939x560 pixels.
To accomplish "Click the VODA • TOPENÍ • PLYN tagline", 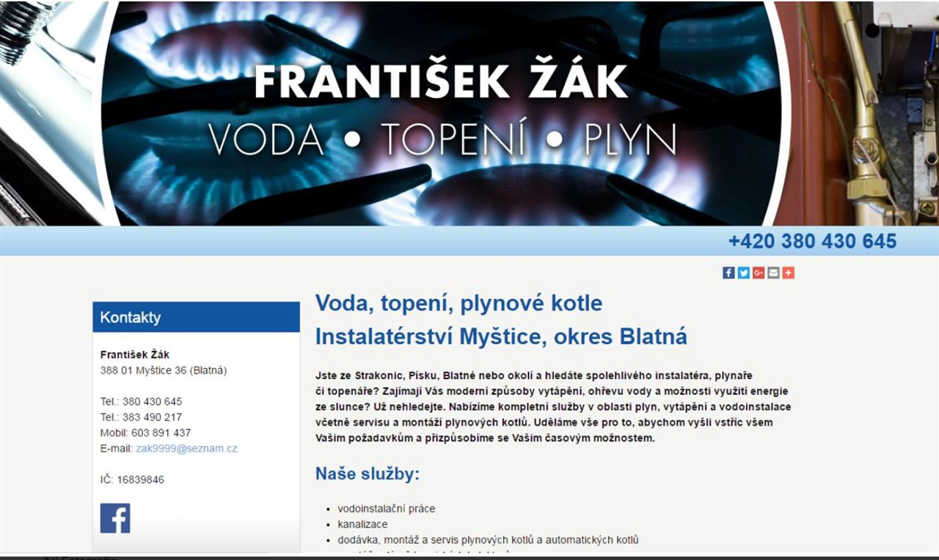I will (442, 139).
